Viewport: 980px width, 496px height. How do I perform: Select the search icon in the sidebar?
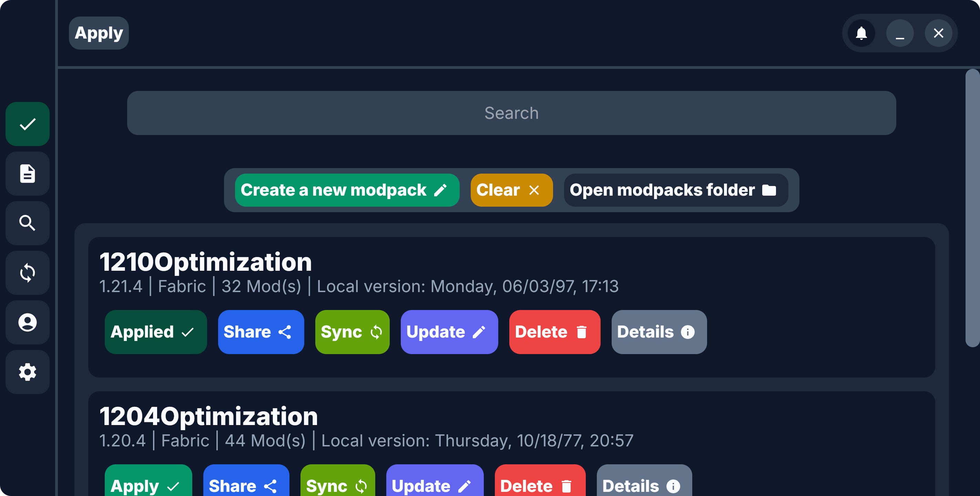(x=27, y=223)
